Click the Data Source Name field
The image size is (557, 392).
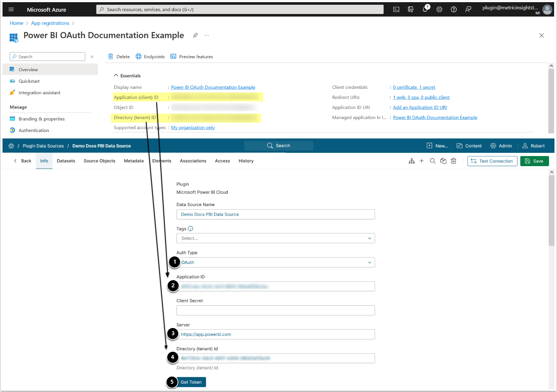(276, 214)
